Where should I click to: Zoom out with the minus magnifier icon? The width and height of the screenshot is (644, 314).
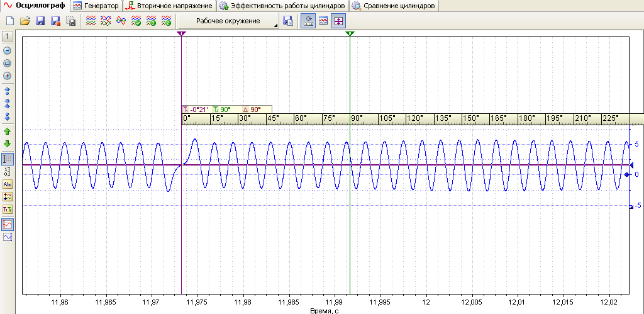click(x=7, y=51)
